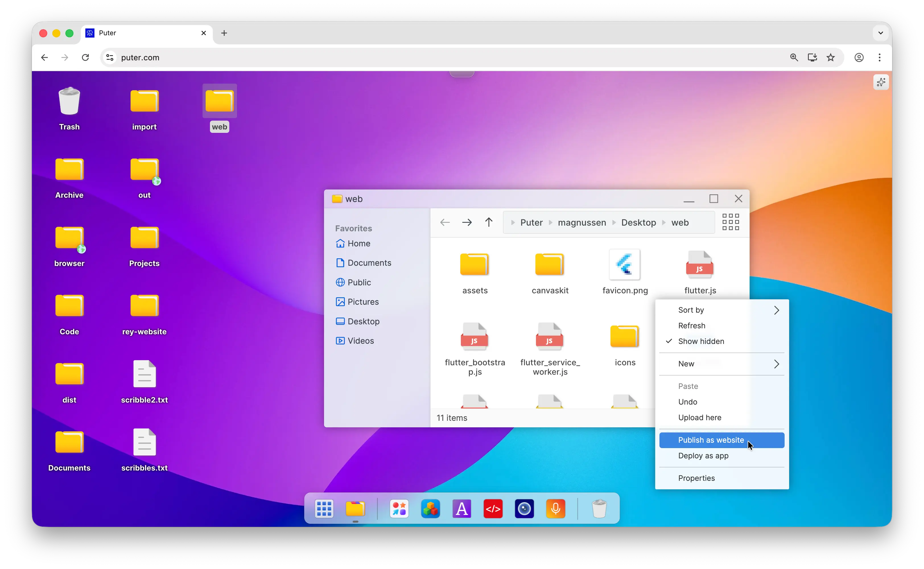Open the code editor from the dock
The width and height of the screenshot is (924, 569).
(x=493, y=509)
